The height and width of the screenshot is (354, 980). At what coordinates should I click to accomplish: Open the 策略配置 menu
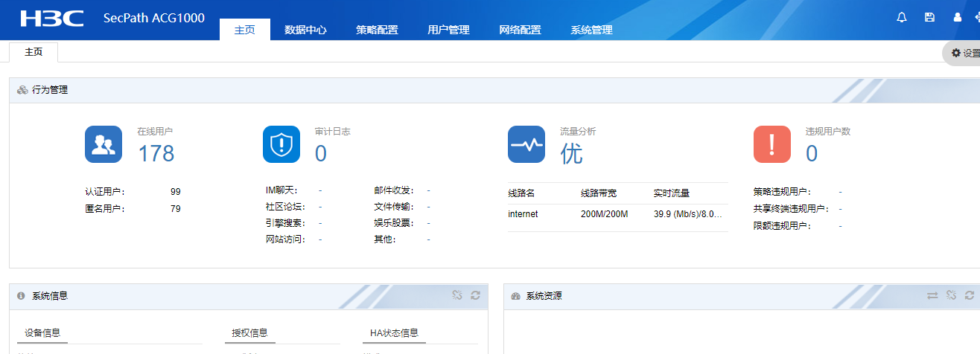[377, 30]
